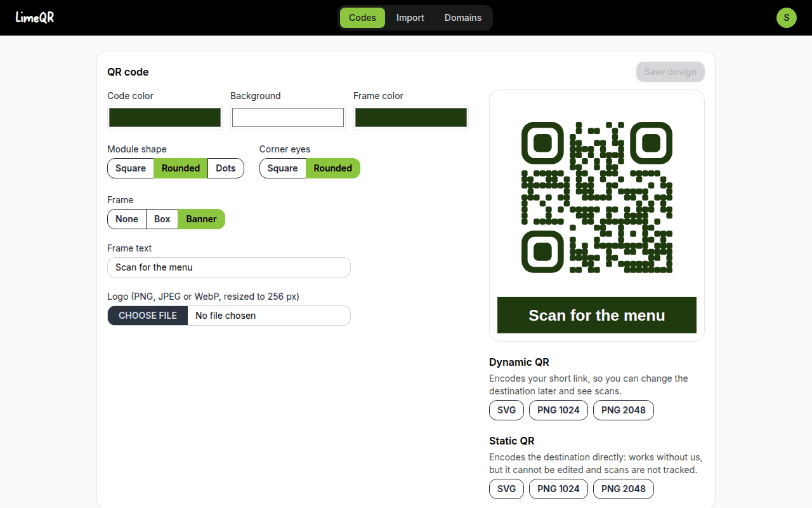Click the Background label
This screenshot has height=508, width=812.
click(255, 96)
